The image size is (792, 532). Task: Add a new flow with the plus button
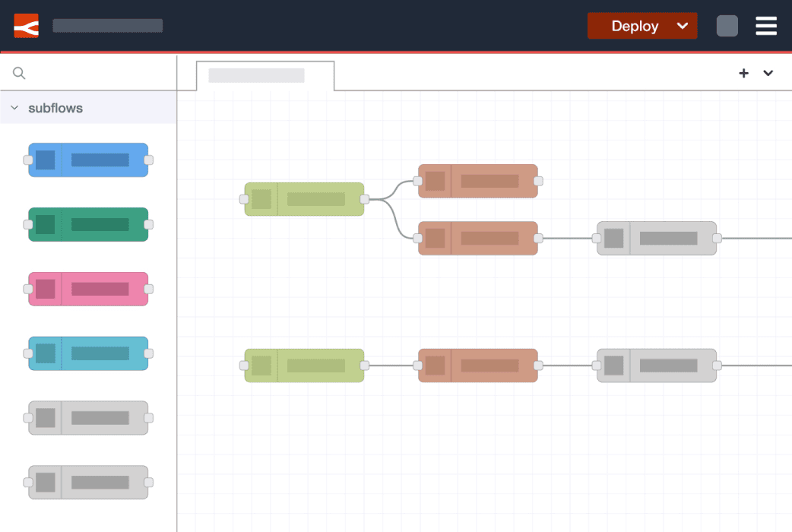coord(743,73)
